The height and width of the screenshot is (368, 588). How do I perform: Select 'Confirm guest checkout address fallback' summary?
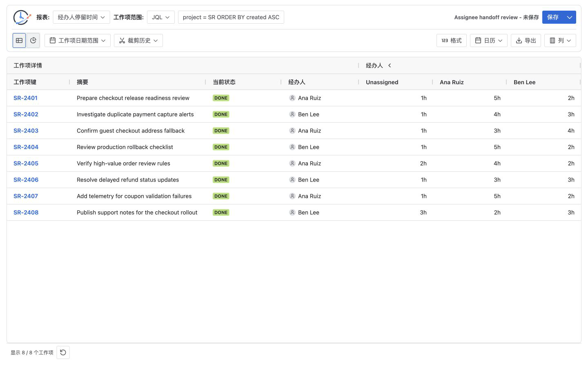click(x=131, y=131)
